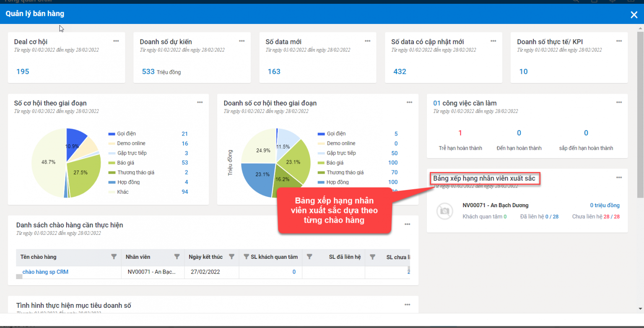Screen dimensions: 644x328
Task: Open the search icon in the top bar
Action: 575,1
